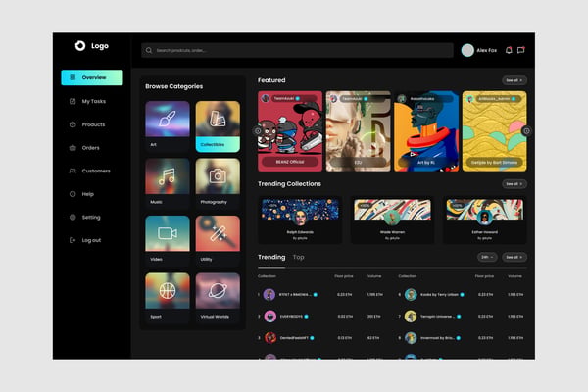Select the highlighted Collectibles category tile
Screen dimensions: 588x392
pos(218,126)
